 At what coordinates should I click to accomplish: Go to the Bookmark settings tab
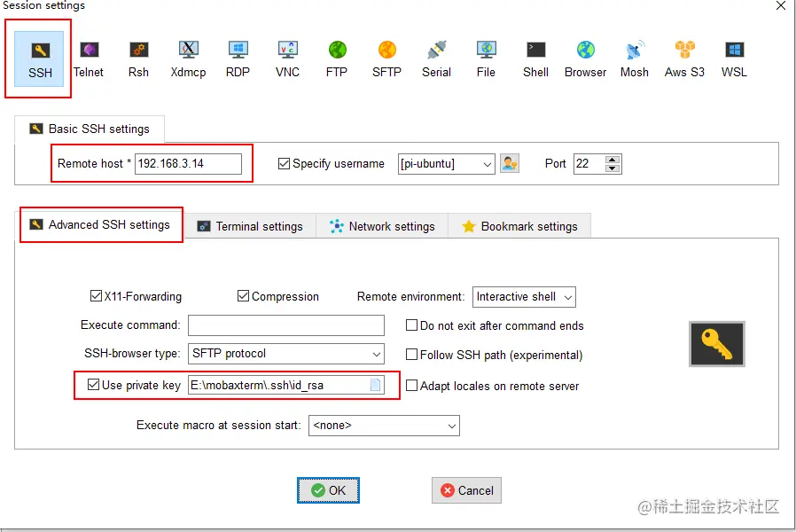(519, 226)
